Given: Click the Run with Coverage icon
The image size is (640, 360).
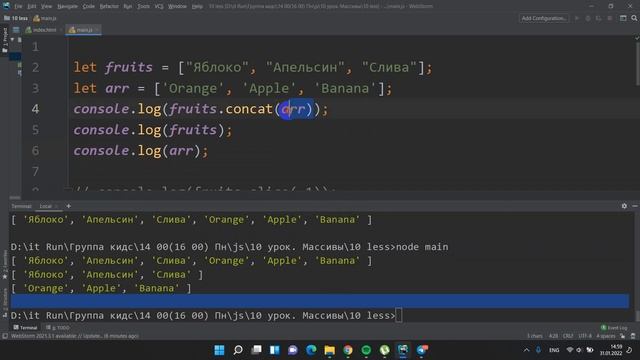Looking at the screenshot, I should (x=598, y=18).
